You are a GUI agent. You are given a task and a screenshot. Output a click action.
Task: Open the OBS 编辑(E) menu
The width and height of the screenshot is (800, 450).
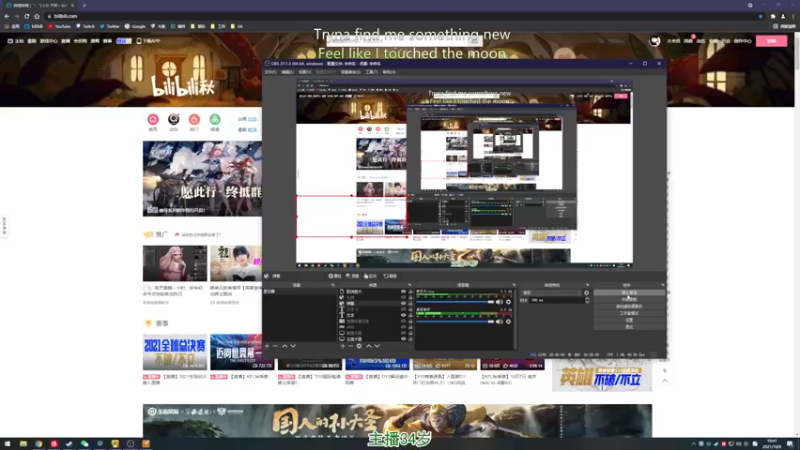click(287, 72)
